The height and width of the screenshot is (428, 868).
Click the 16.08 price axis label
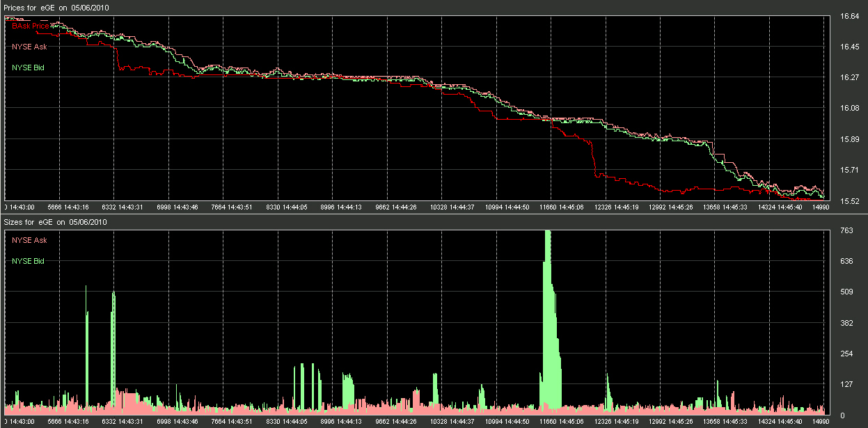pyautogui.click(x=849, y=109)
